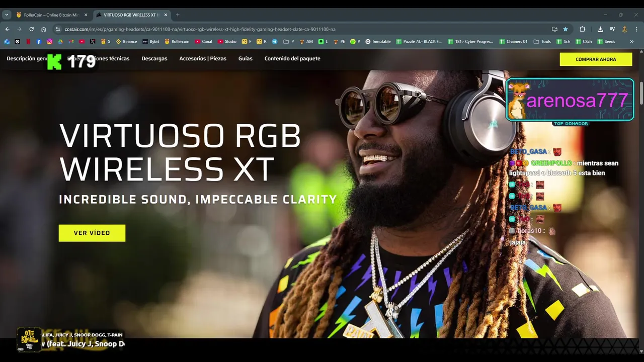This screenshot has height=362, width=644.
Task: Click the install app icon in address bar
Action: 554,29
